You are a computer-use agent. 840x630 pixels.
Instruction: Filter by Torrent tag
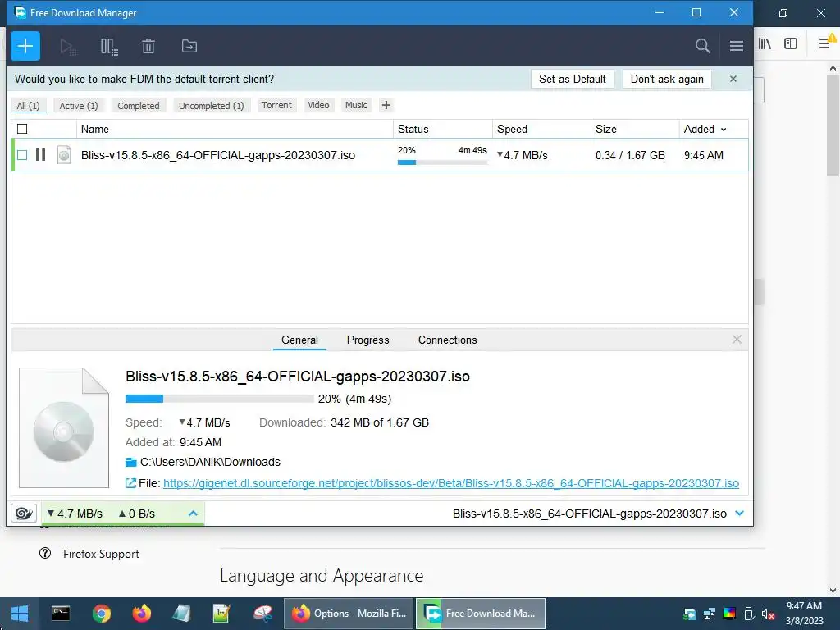[276, 105]
